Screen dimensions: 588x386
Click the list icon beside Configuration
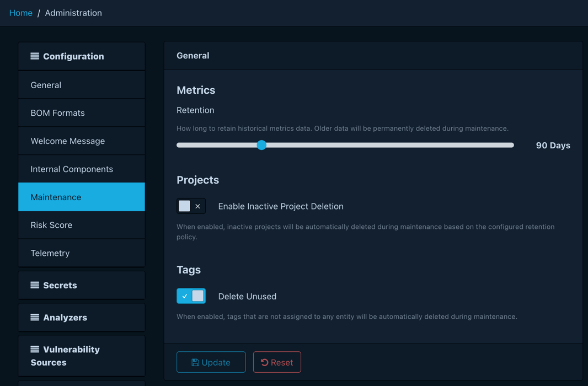[x=34, y=56]
